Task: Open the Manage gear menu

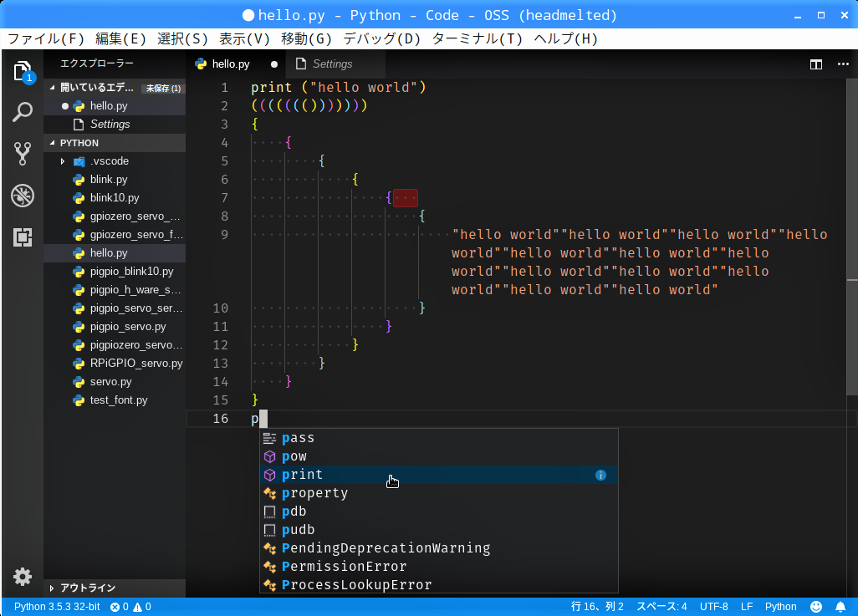Action: click(23, 577)
